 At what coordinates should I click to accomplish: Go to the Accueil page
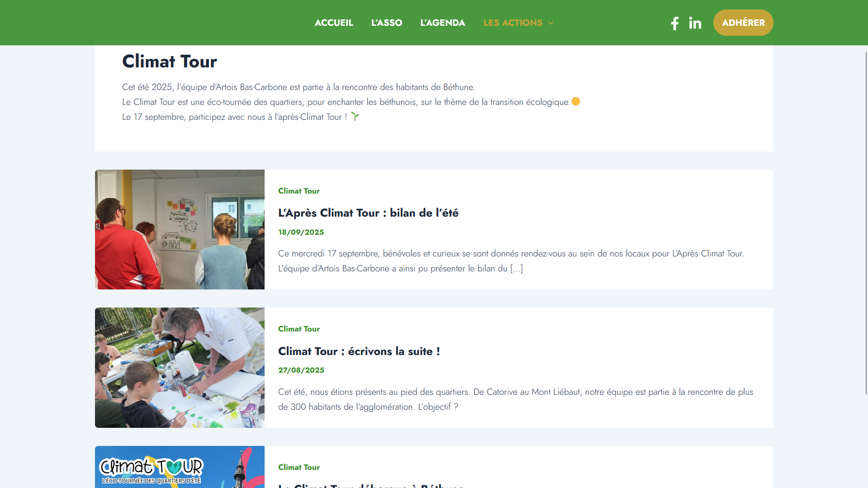pyautogui.click(x=334, y=23)
